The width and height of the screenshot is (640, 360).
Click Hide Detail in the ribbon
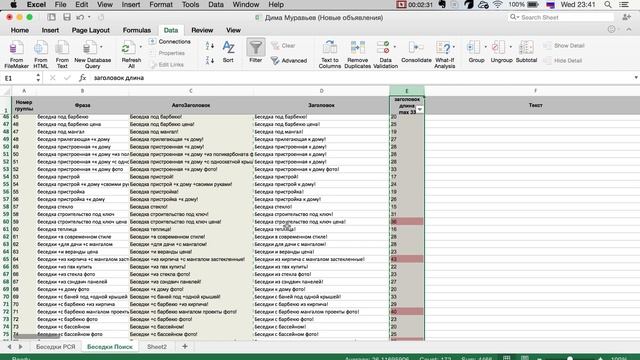[x=563, y=60]
